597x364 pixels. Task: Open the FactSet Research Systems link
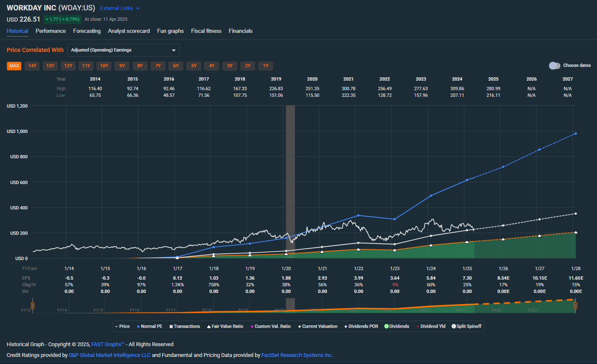pyautogui.click(x=297, y=355)
